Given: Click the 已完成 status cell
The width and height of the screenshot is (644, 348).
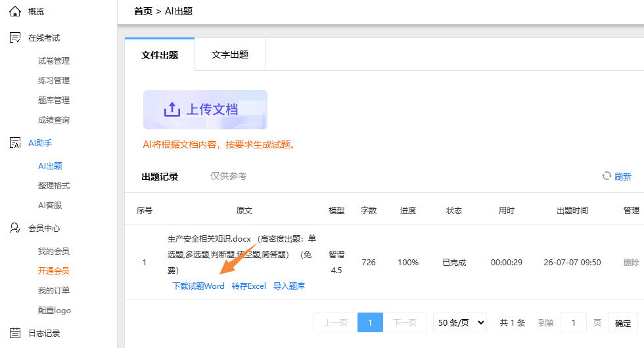Looking at the screenshot, I should [x=454, y=262].
